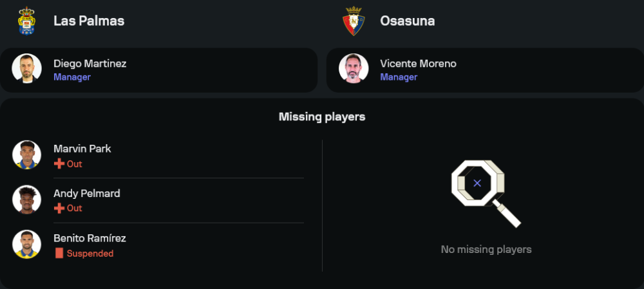Image resolution: width=644 pixels, height=289 pixels.
Task: Click the injury cross icon under Andy Pelmard
Action: 59,209
